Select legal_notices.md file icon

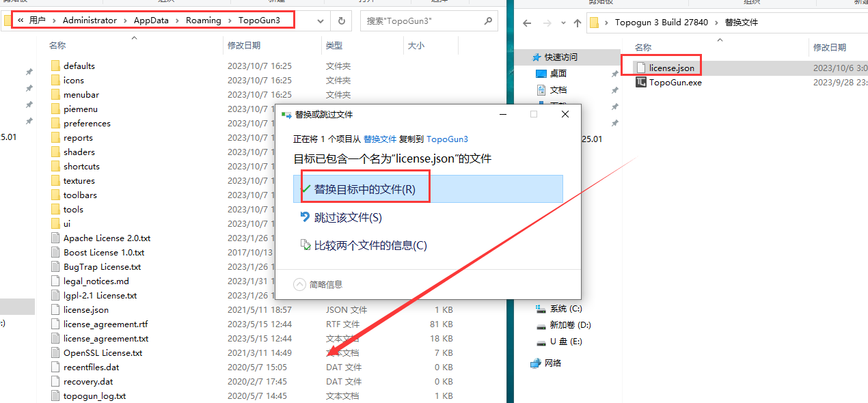tap(56, 281)
